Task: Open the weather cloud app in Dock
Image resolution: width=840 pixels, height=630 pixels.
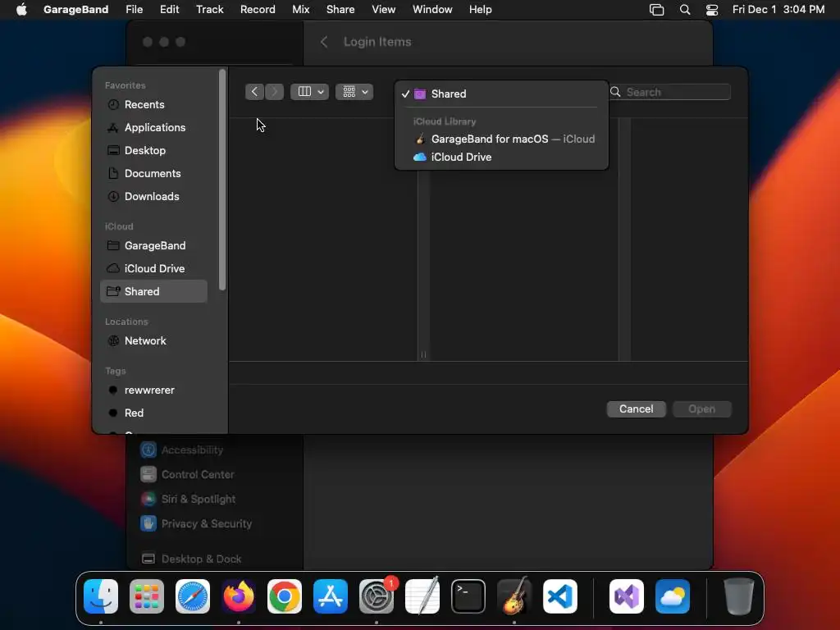Action: 673,596
